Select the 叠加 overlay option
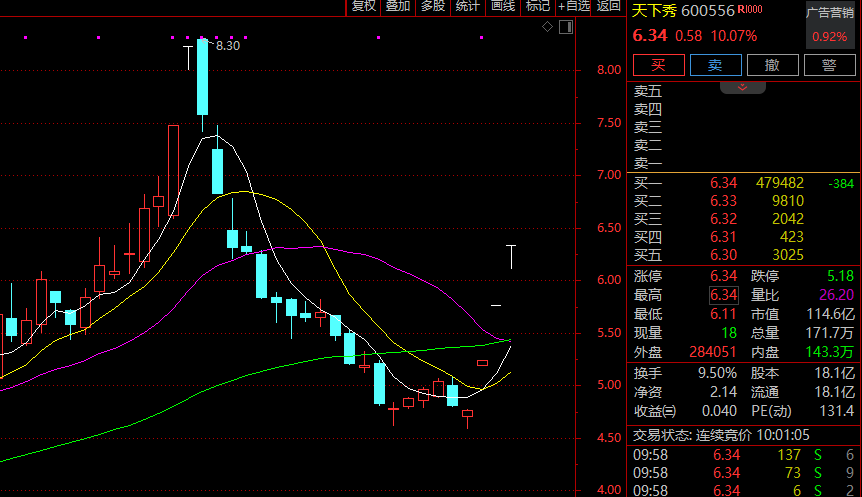862x497 pixels. pos(398,7)
